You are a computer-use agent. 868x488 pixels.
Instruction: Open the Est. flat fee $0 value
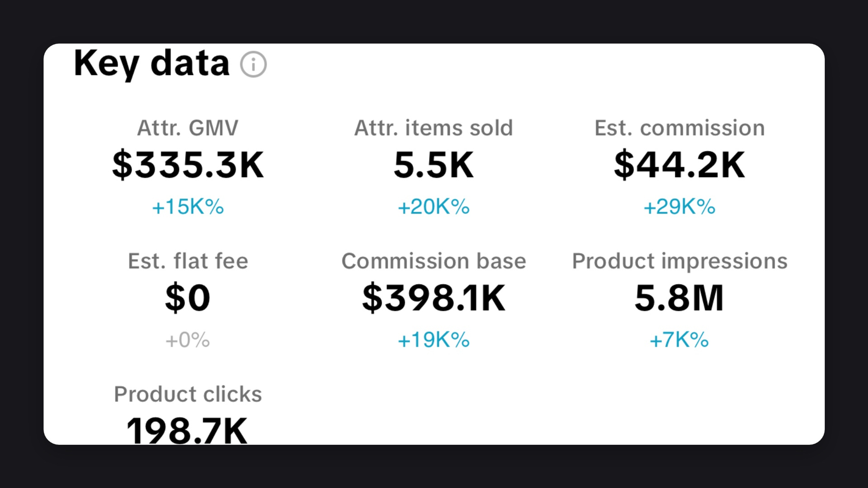point(188,298)
